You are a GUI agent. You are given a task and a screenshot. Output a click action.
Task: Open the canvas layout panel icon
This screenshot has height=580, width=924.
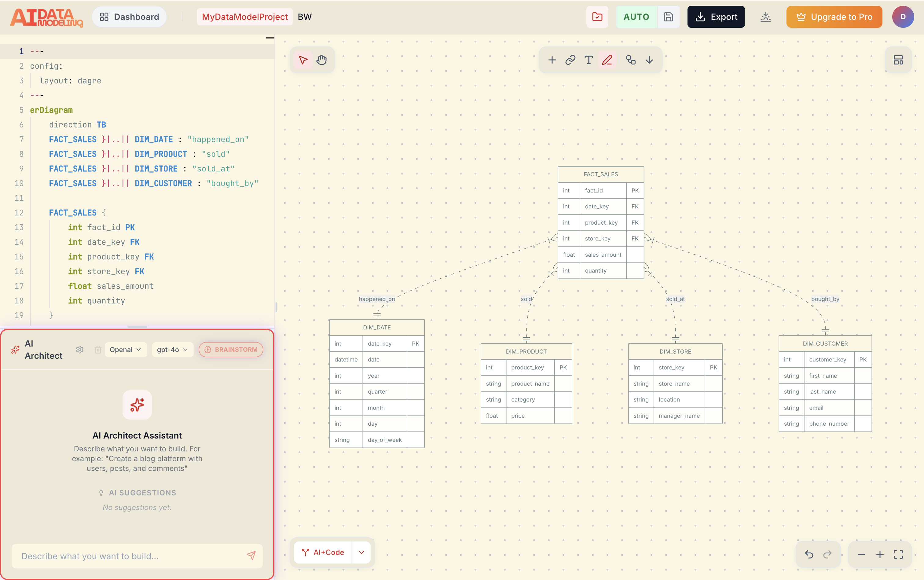click(x=898, y=60)
